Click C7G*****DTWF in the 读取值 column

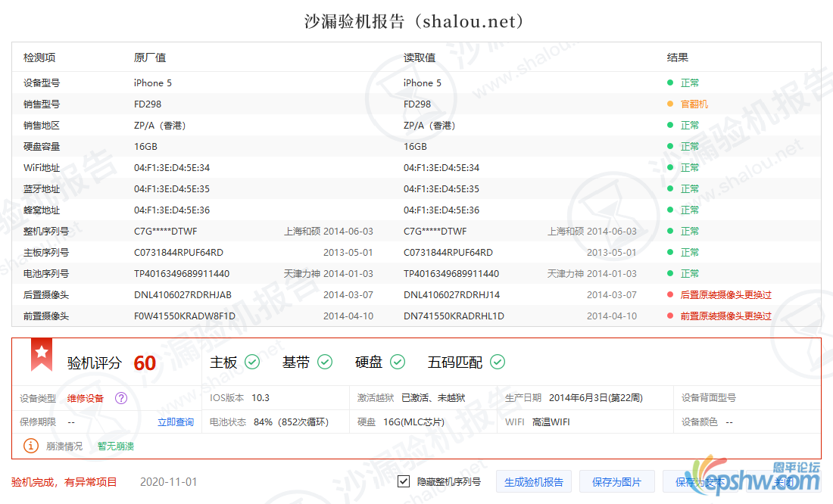click(435, 232)
